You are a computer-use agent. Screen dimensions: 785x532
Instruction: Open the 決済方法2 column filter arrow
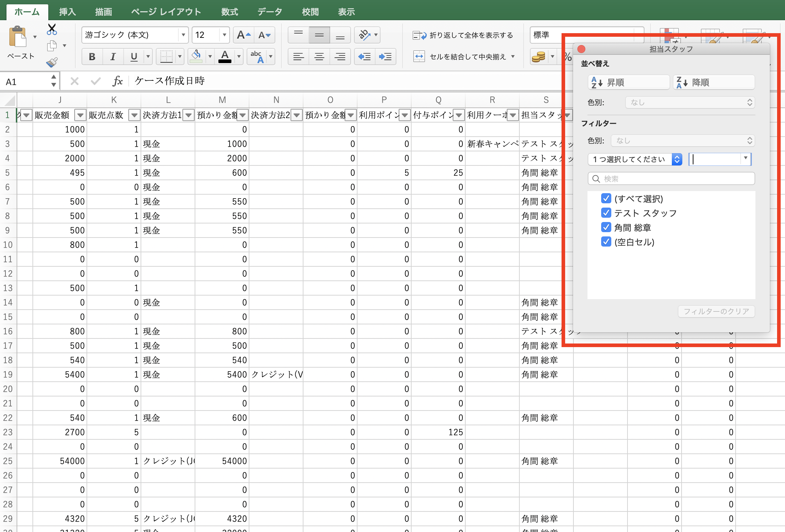click(x=297, y=115)
